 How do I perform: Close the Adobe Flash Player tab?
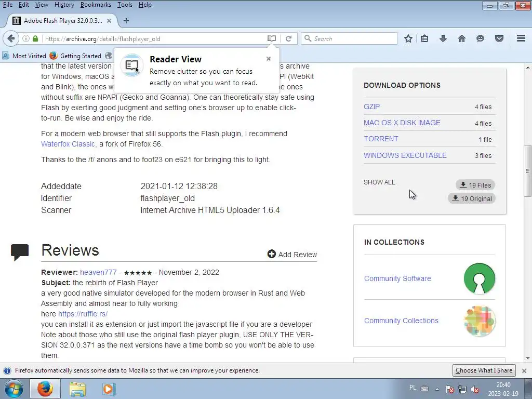pyautogui.click(x=109, y=21)
